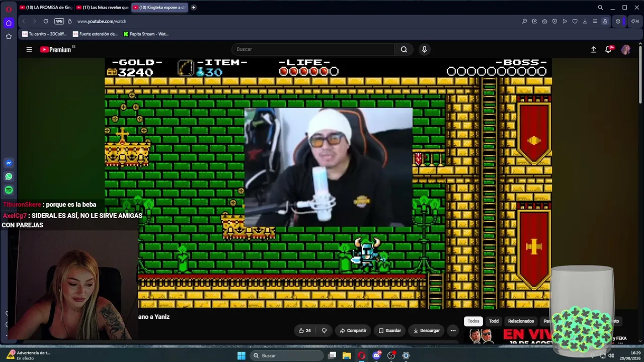Screen dimensions: 644x362
Task: Click the video player area
Action: (x=328, y=183)
